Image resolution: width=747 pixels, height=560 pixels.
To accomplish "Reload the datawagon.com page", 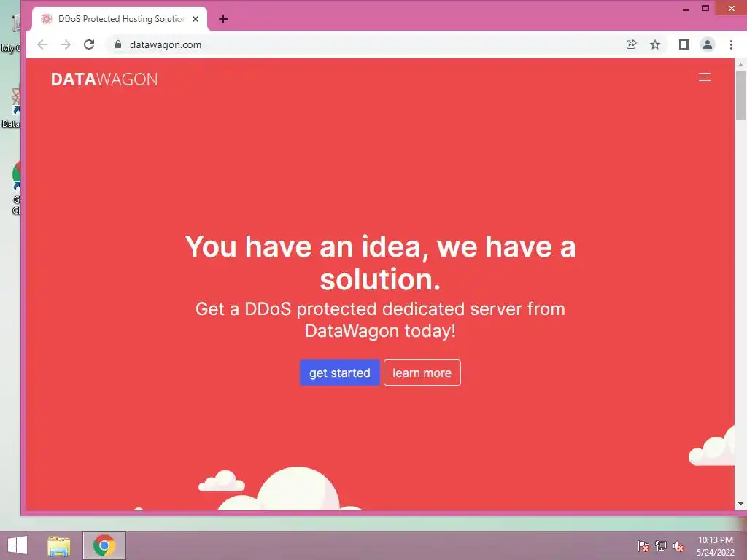I will tap(89, 44).
